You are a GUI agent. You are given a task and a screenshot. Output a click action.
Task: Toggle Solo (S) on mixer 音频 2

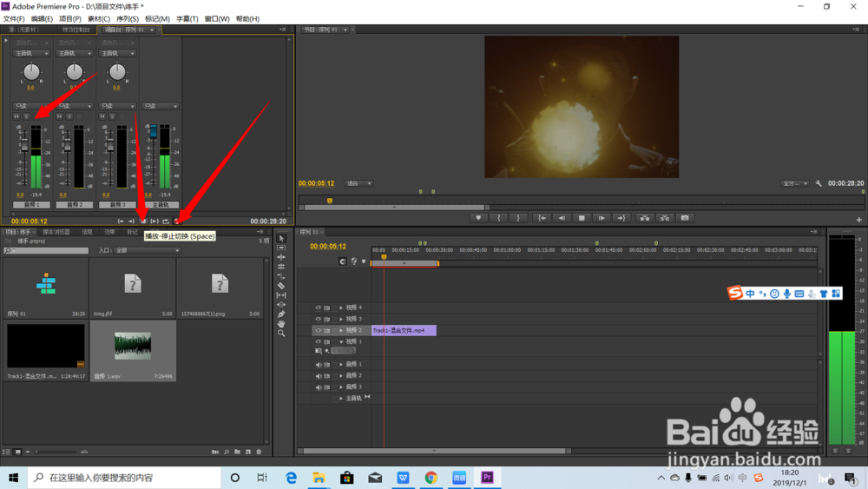click(69, 116)
